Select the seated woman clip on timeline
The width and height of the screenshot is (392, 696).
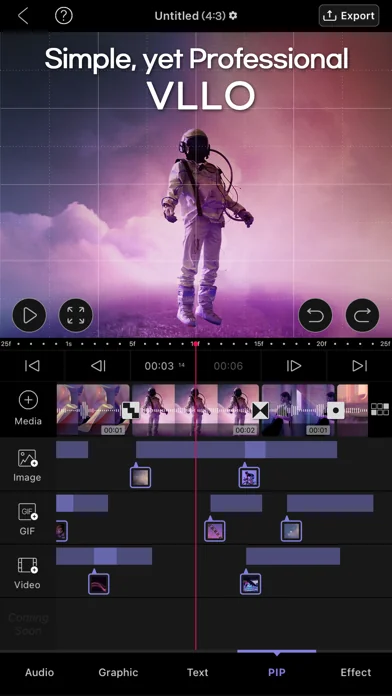click(298, 410)
